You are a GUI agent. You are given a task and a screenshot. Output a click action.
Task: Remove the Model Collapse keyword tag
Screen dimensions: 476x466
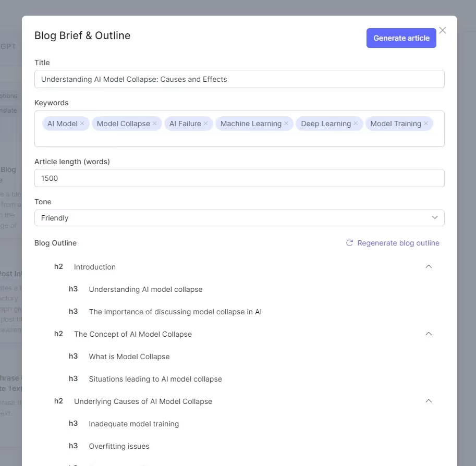tap(154, 124)
